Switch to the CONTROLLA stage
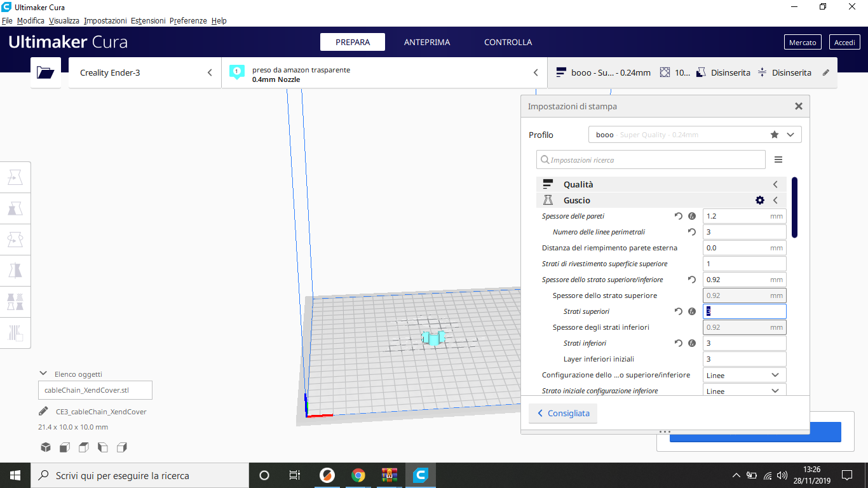The height and width of the screenshot is (488, 868). click(508, 42)
